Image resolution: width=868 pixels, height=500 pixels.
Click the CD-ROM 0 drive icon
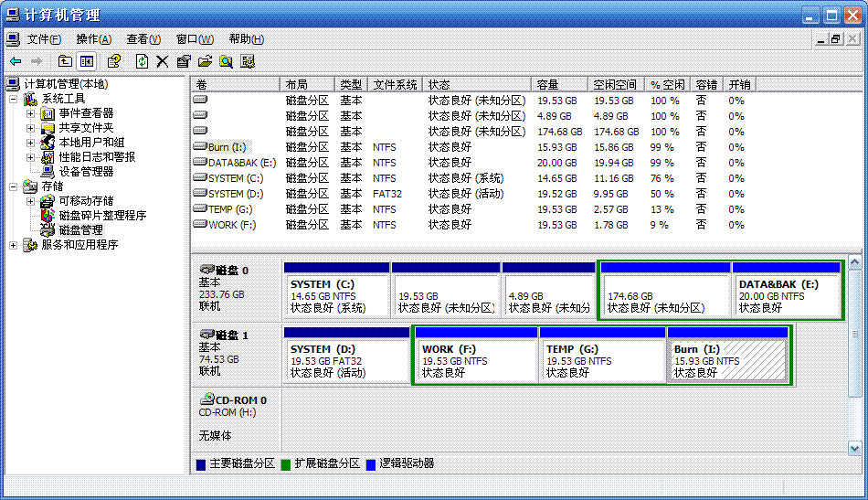(x=206, y=399)
